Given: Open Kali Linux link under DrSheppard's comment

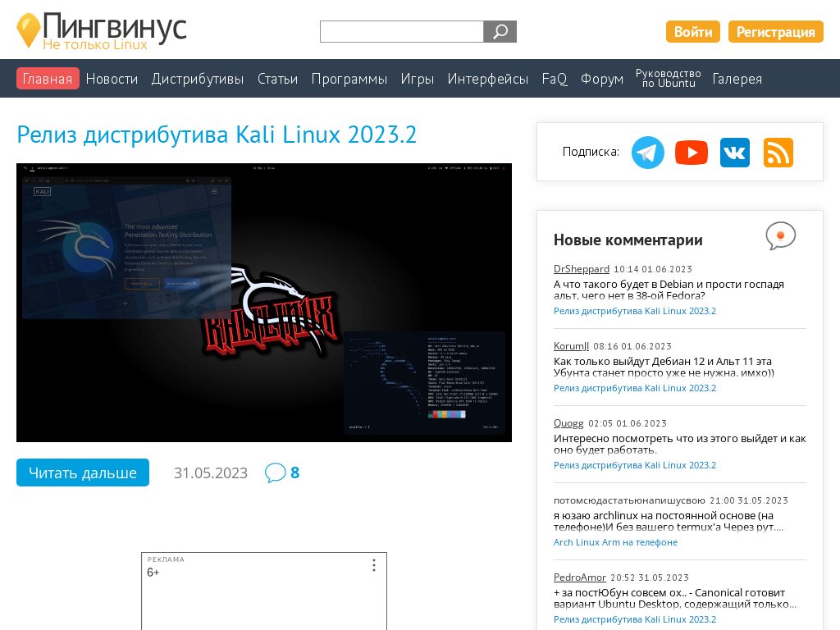Looking at the screenshot, I should tap(635, 311).
